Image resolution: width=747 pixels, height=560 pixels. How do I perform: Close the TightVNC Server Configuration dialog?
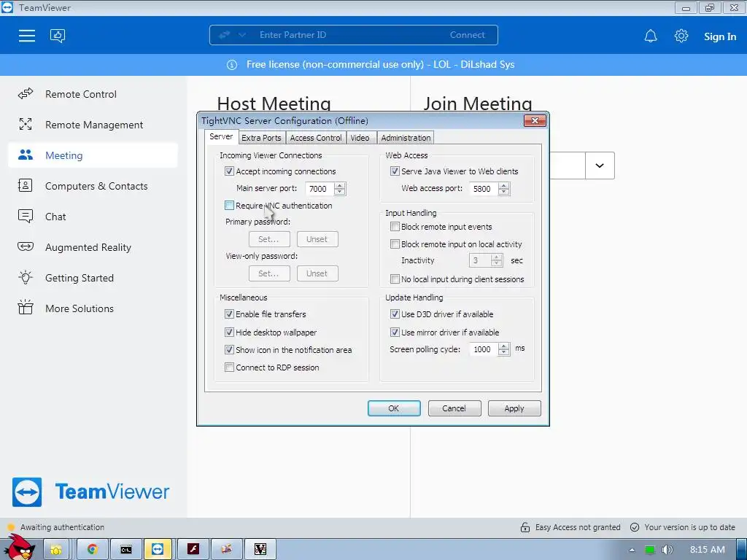535,120
